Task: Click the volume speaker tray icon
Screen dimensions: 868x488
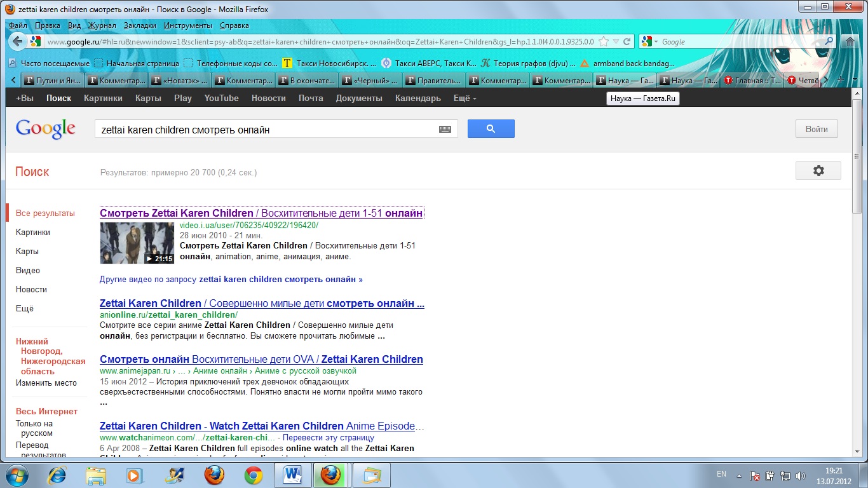Action: coord(801,475)
